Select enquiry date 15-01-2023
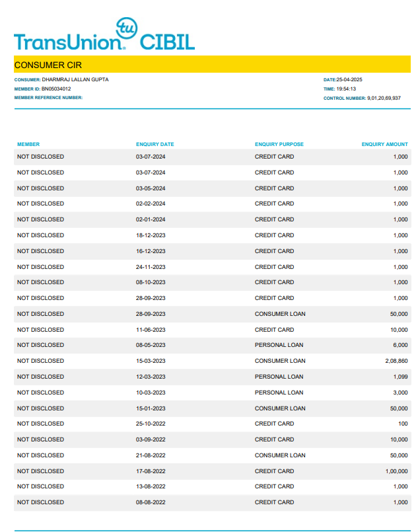418x532 pixels. click(151, 408)
